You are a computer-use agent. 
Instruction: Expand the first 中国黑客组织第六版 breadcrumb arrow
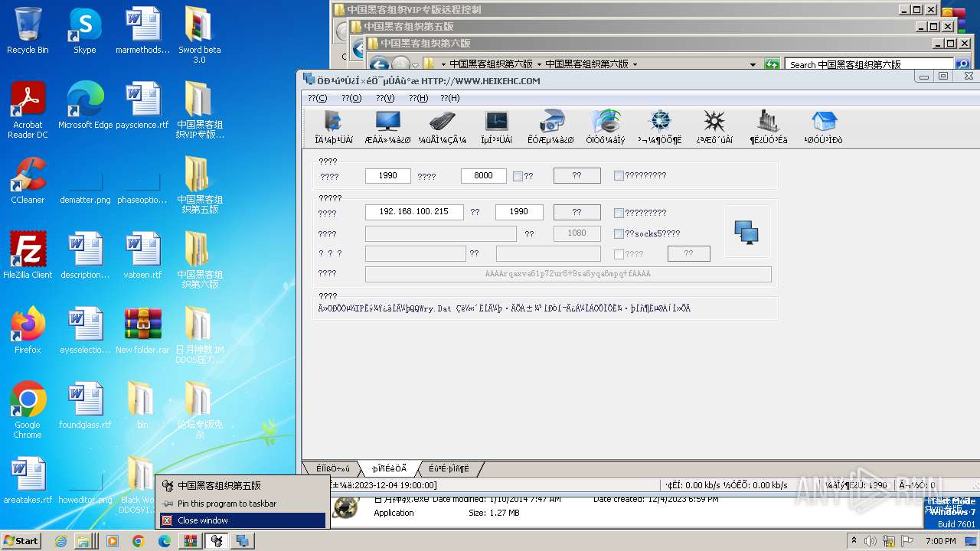click(539, 64)
